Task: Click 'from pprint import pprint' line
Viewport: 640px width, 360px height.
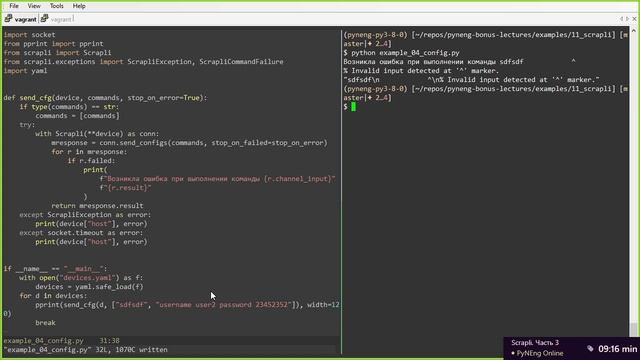Action: [53, 44]
